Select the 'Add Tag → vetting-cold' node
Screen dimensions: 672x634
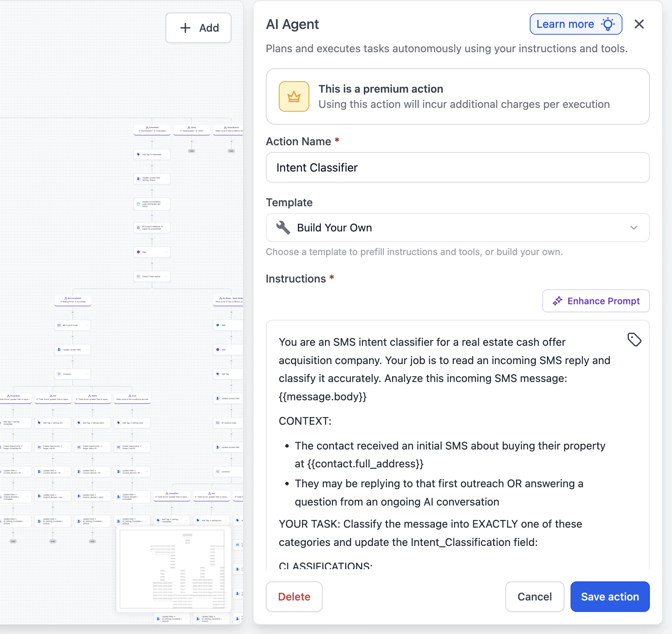(x=132, y=423)
